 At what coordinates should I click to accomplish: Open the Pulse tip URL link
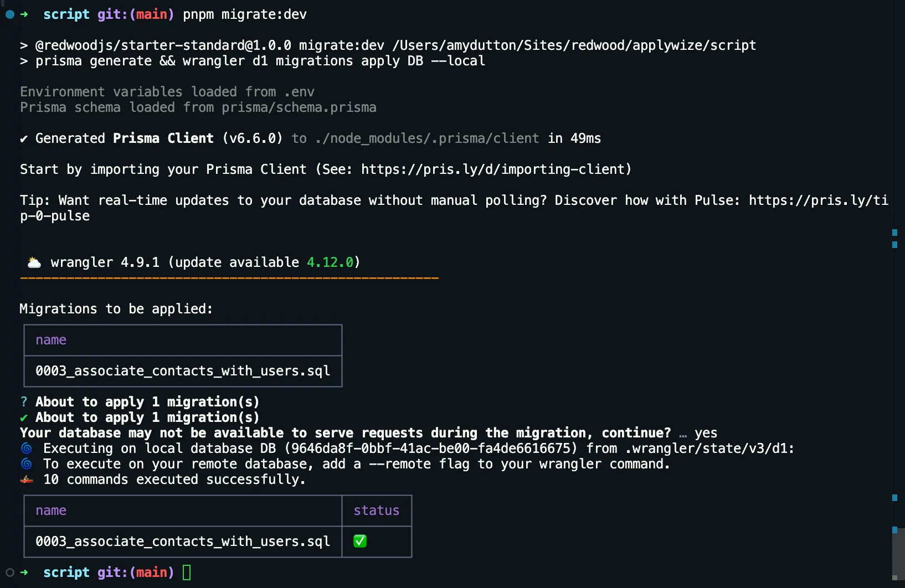[x=818, y=200]
